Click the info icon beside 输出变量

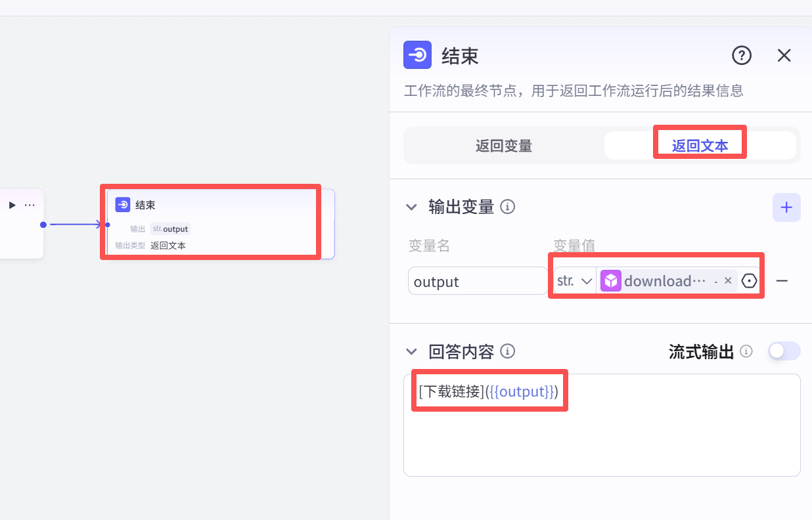tap(507, 207)
